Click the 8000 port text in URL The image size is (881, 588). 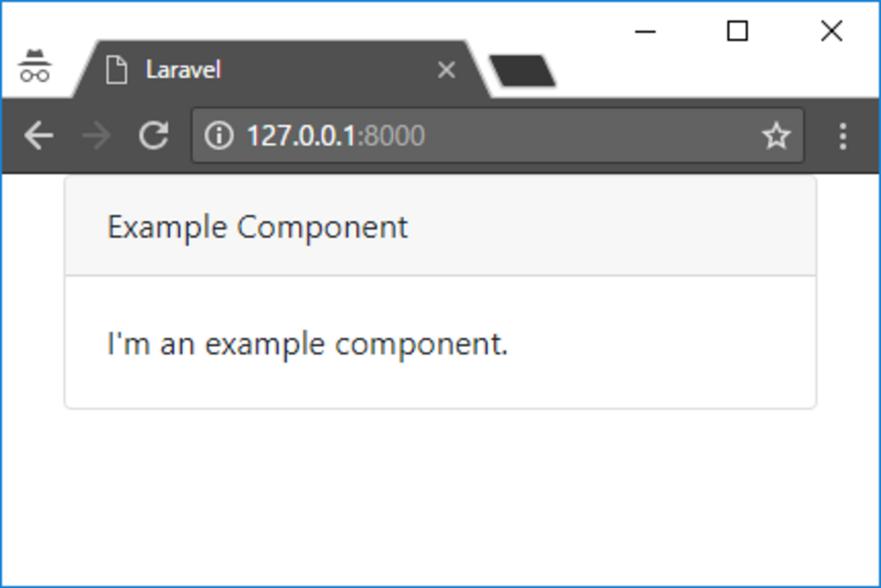coord(395,136)
